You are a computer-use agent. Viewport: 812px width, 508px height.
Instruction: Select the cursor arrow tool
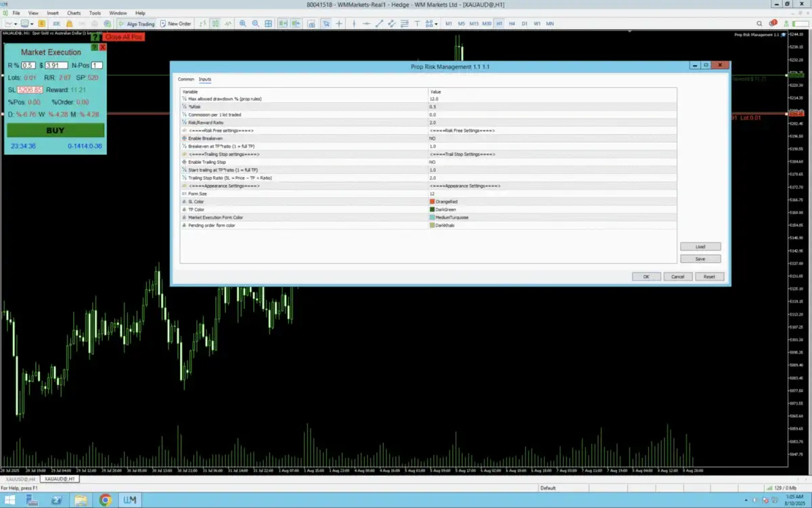point(326,24)
